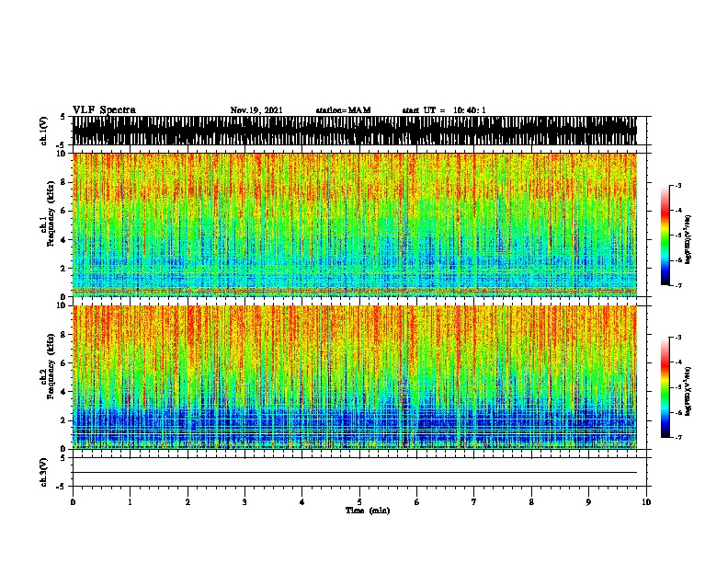Click time axis tick label "9"
Screen dimensions: 728x563
[588, 502]
